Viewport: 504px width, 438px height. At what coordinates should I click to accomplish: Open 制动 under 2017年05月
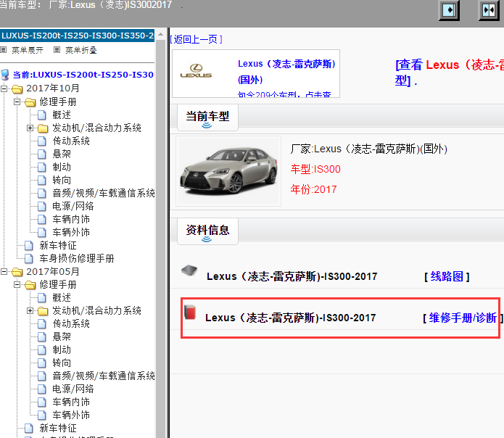62,350
